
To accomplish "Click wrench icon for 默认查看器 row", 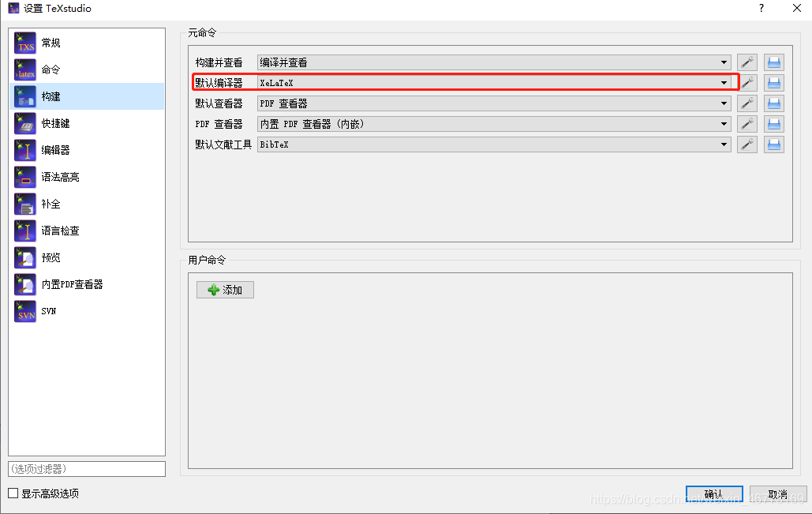I will [747, 103].
